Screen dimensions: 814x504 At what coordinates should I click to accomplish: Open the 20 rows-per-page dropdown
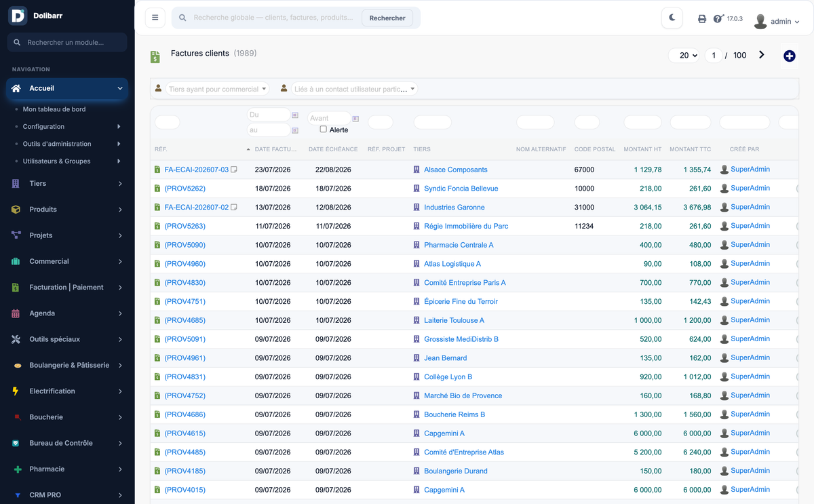coord(684,56)
